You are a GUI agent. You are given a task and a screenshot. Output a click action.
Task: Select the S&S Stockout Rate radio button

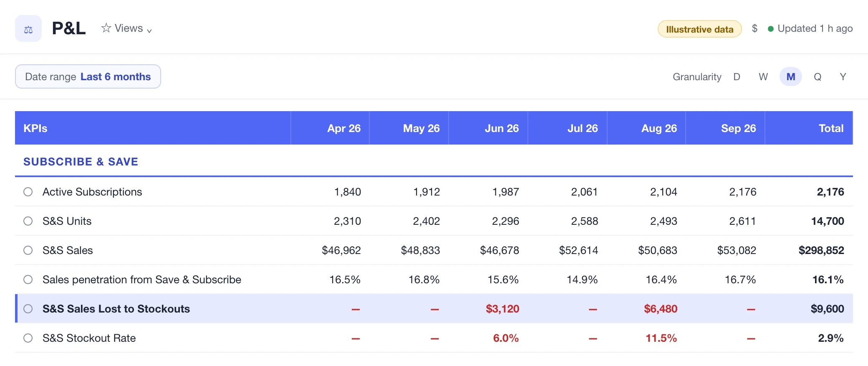pyautogui.click(x=28, y=338)
